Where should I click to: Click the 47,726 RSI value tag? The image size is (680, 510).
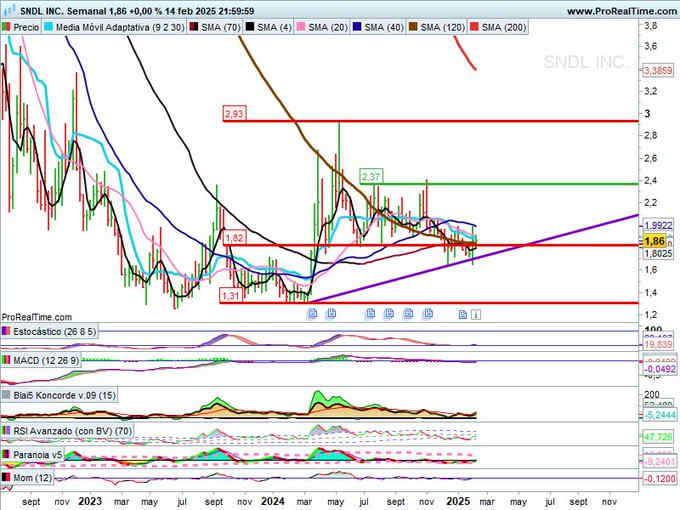[658, 436]
